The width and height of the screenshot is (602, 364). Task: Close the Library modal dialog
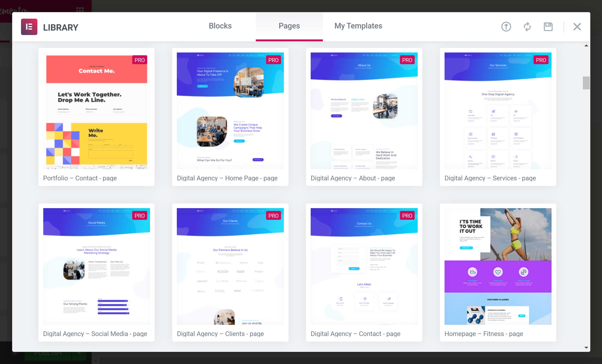(x=577, y=27)
